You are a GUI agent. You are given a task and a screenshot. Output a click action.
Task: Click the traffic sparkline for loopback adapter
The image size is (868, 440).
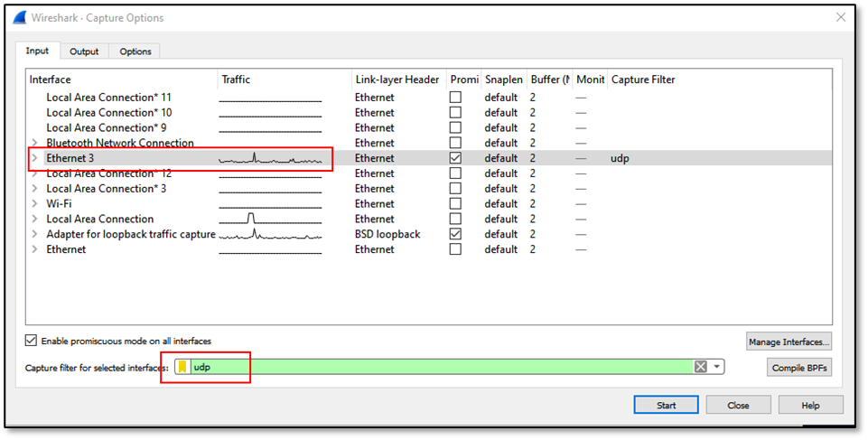(270, 234)
